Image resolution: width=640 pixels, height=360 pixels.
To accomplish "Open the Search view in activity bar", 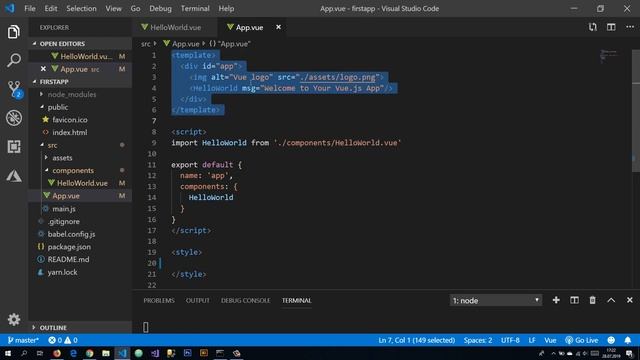I will pyautogui.click(x=13, y=60).
